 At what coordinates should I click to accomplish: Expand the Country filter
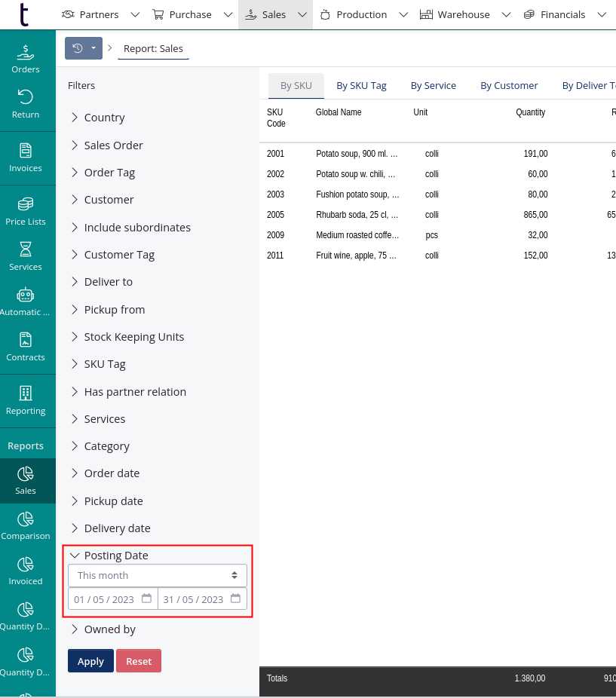pyautogui.click(x=104, y=118)
